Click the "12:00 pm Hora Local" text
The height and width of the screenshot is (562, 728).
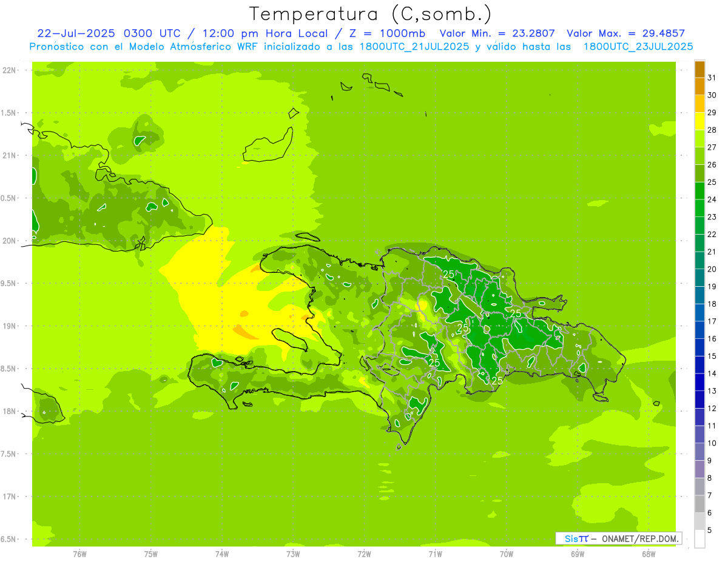pos(265,33)
